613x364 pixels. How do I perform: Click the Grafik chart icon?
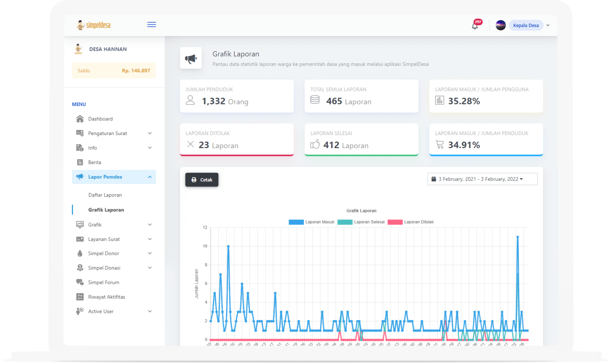click(x=80, y=224)
